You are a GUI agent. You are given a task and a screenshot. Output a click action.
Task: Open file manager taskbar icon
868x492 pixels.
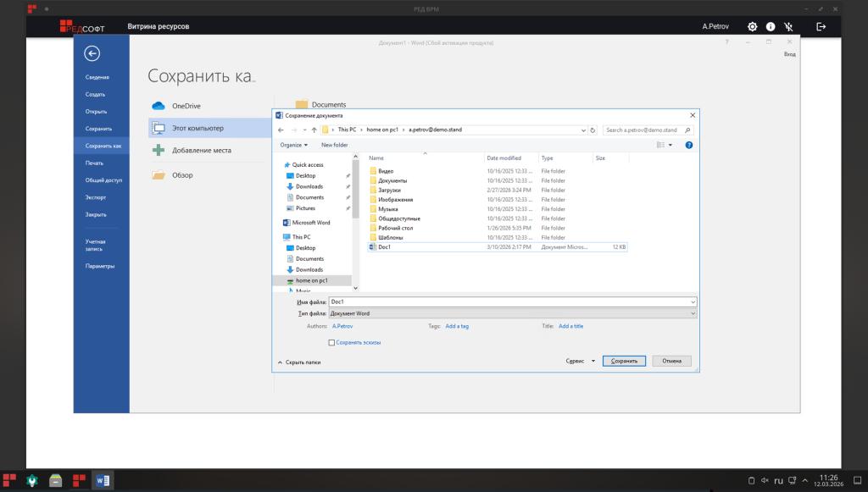pos(55,480)
